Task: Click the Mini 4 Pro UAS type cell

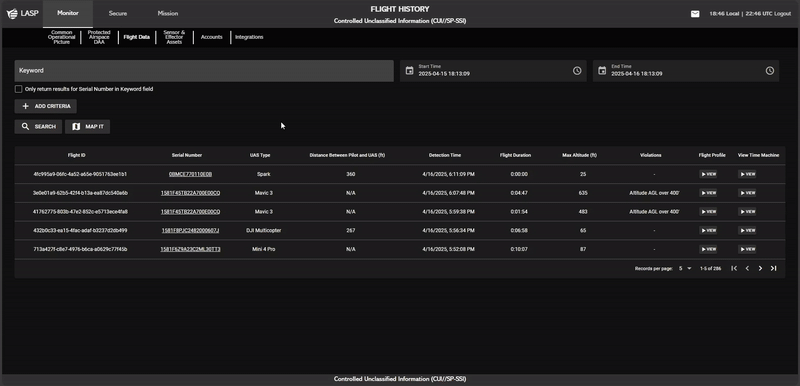Action: click(263, 249)
